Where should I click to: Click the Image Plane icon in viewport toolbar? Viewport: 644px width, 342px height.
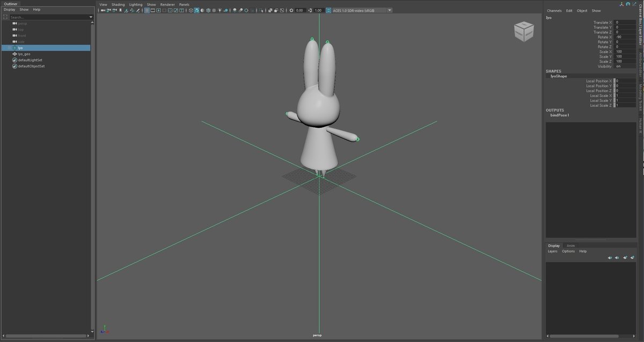pyautogui.click(x=126, y=10)
